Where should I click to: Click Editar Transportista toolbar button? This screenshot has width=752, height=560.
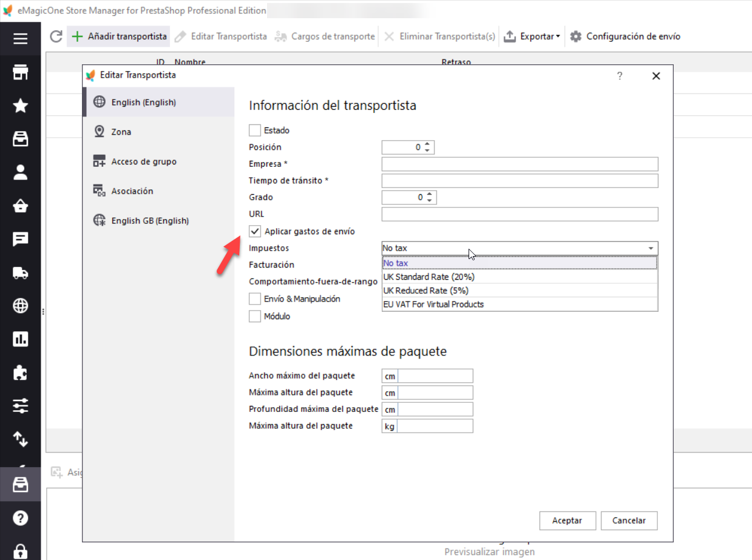221,36
